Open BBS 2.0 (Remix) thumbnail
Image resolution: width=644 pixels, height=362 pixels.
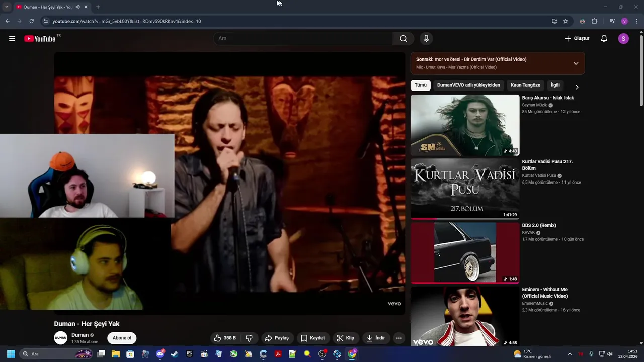[465, 253]
